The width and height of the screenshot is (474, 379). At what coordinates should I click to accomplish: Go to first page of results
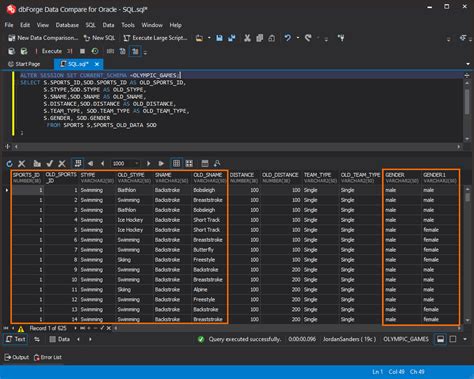90,164
